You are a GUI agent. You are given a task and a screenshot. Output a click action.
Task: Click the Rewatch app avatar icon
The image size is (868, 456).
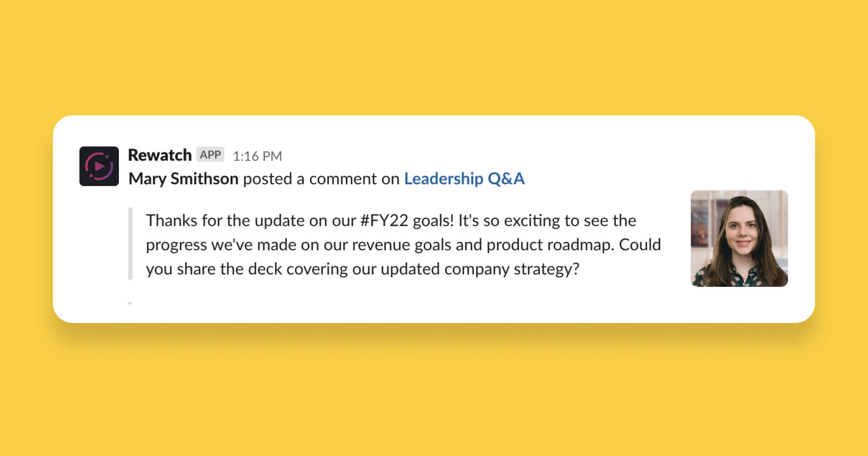pyautogui.click(x=99, y=166)
